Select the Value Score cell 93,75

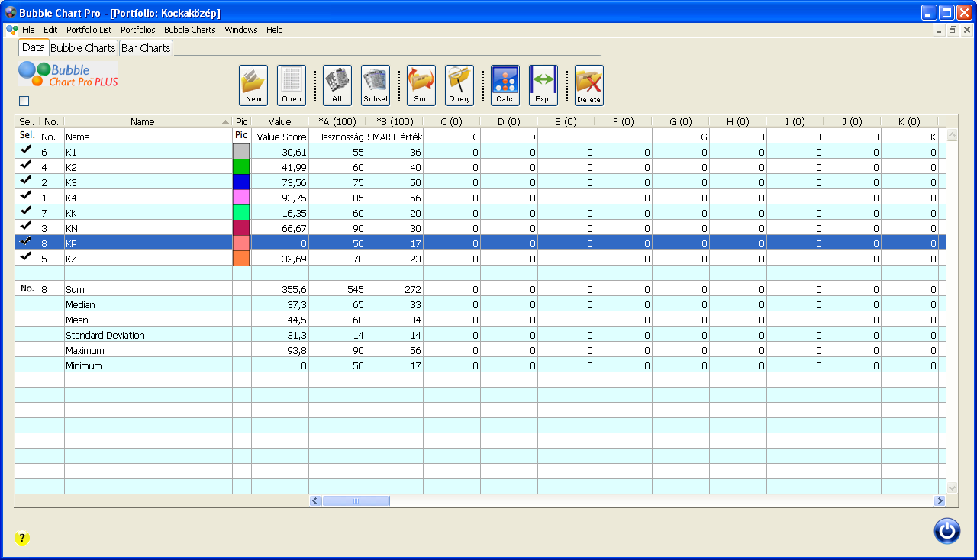coord(280,198)
